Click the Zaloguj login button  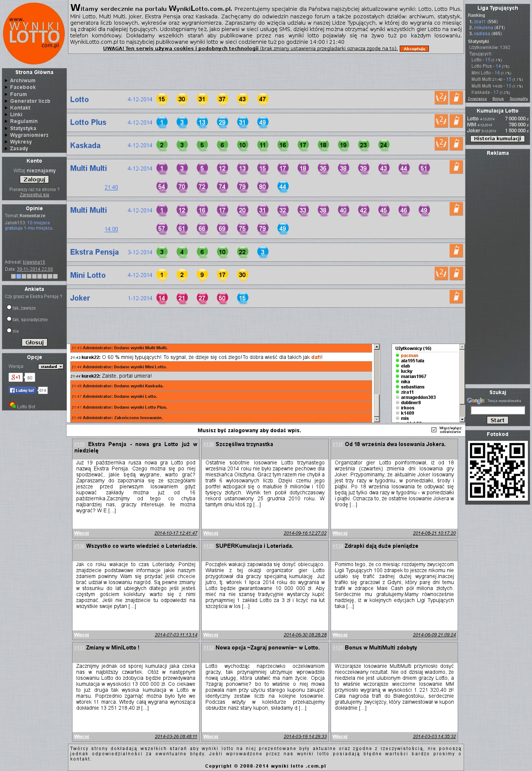click(34, 179)
